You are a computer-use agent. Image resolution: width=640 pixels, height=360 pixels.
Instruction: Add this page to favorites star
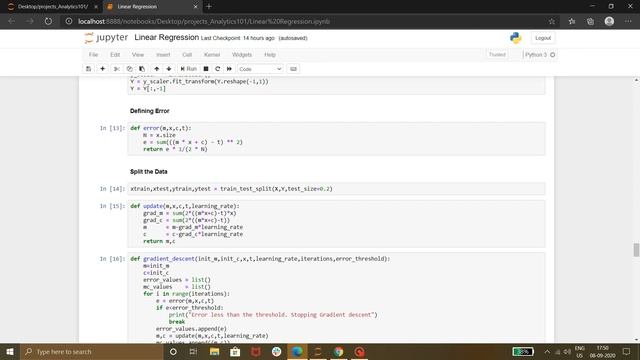[x=552, y=21]
